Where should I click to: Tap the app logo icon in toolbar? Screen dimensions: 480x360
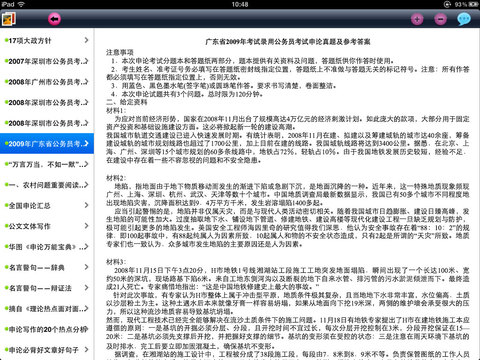[8, 19]
